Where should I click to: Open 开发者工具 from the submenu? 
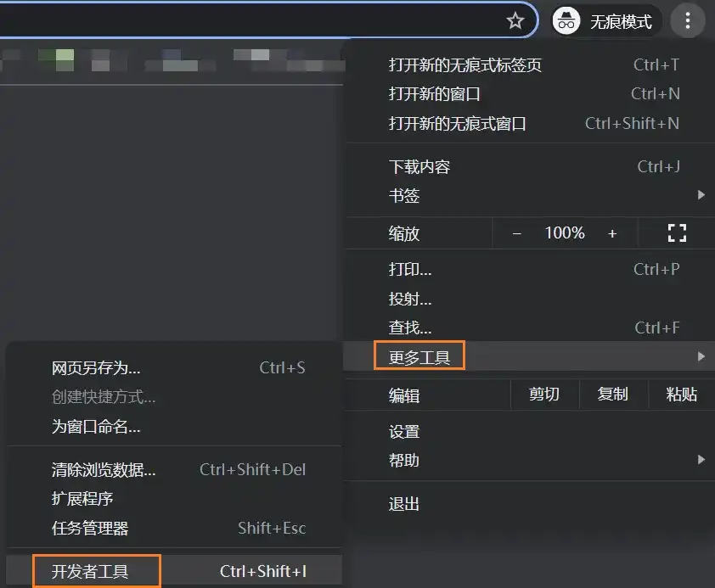click(x=90, y=572)
